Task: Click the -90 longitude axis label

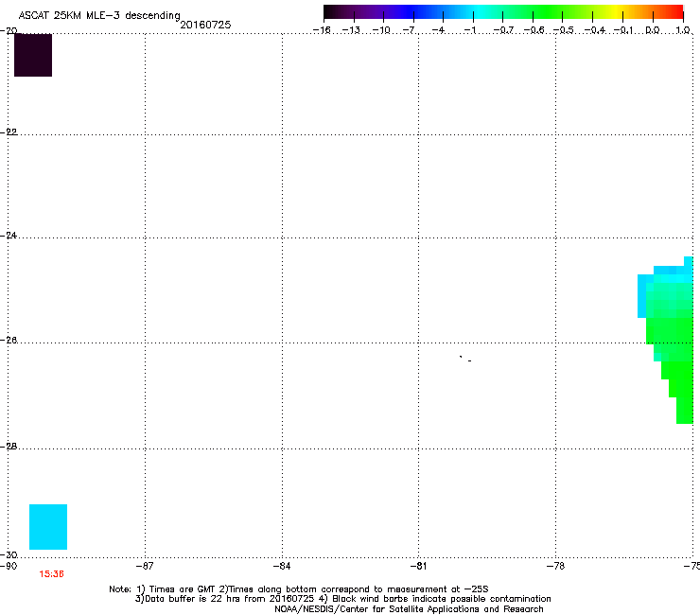Action: (x=9, y=567)
